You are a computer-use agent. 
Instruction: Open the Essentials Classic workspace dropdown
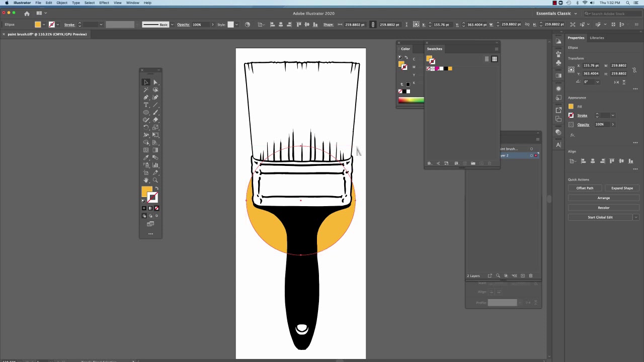(x=556, y=14)
